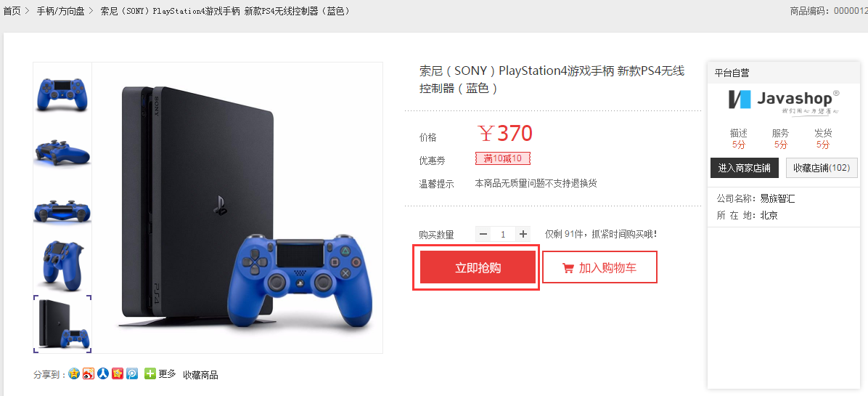This screenshot has height=396, width=868.
Task: Share via the red star Pengyou icon
Action: pos(118,374)
